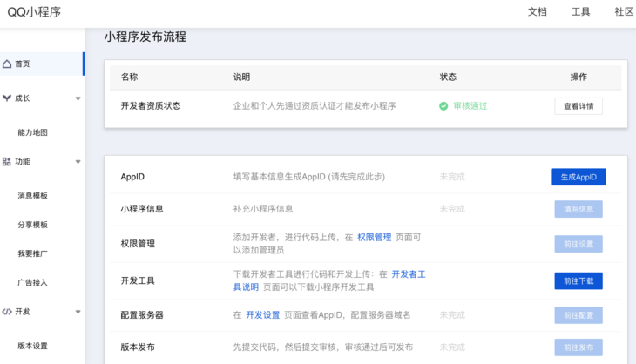Click the 前往发布 button
This screenshot has width=636, height=364.
578,347
